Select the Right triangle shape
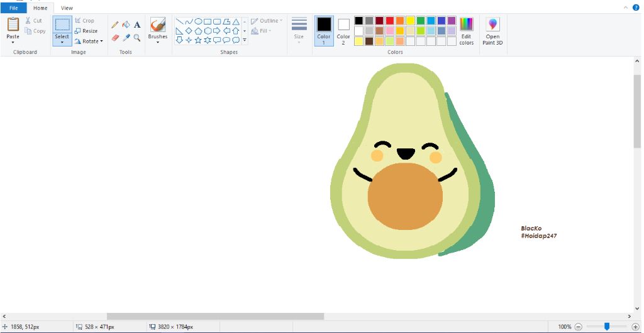Image resolution: width=644 pixels, height=333 pixels. pos(179,31)
